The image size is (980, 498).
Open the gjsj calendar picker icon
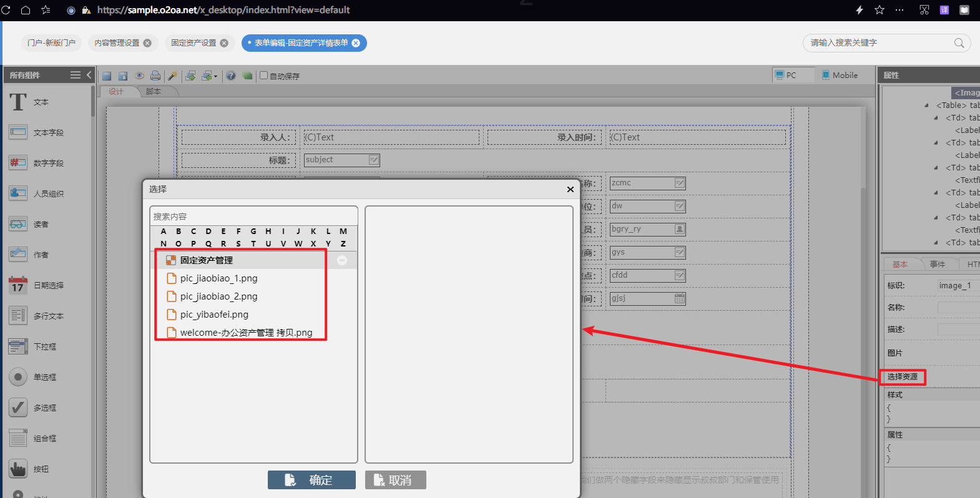pyautogui.click(x=680, y=298)
